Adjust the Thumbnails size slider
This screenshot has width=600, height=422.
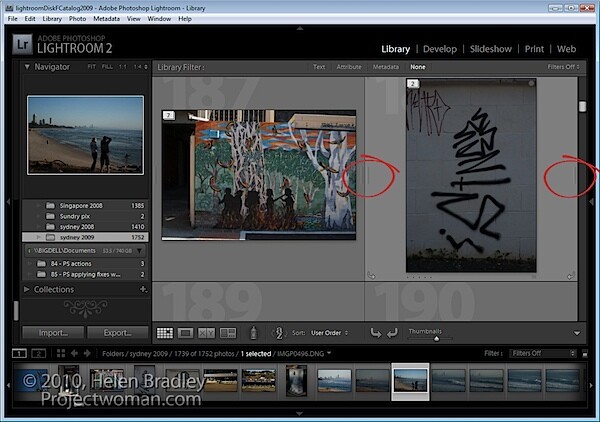[436, 339]
